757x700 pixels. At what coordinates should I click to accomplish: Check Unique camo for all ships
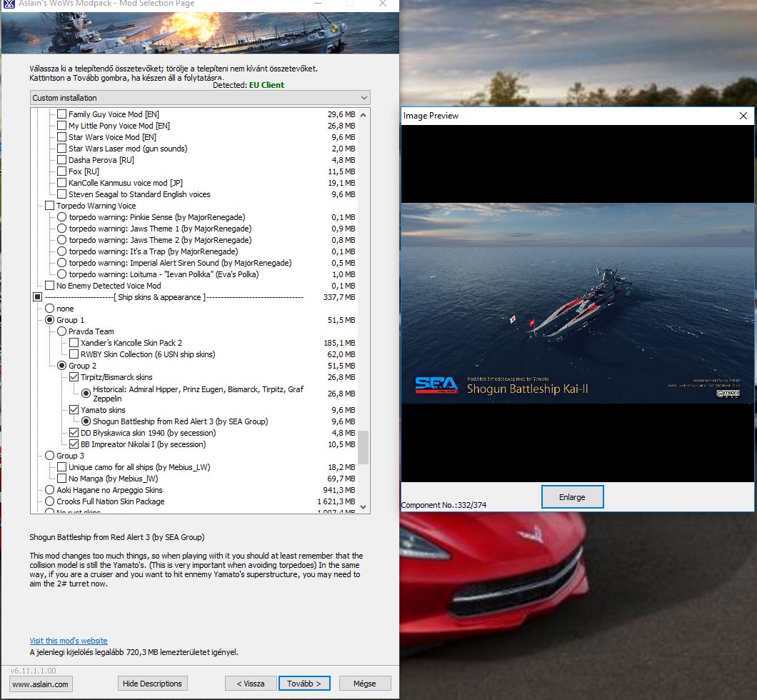coord(62,467)
